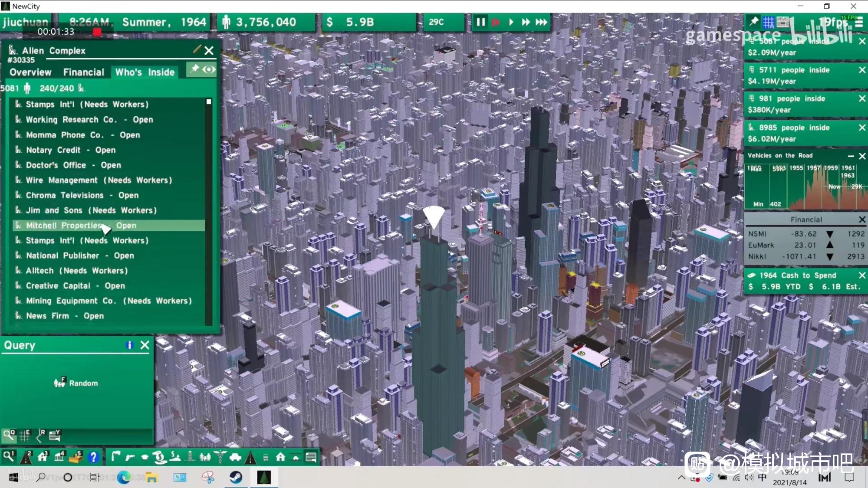Viewport: 868px width, 488px height.
Task: Set speed to fastest triple-arrow
Action: coord(541,22)
